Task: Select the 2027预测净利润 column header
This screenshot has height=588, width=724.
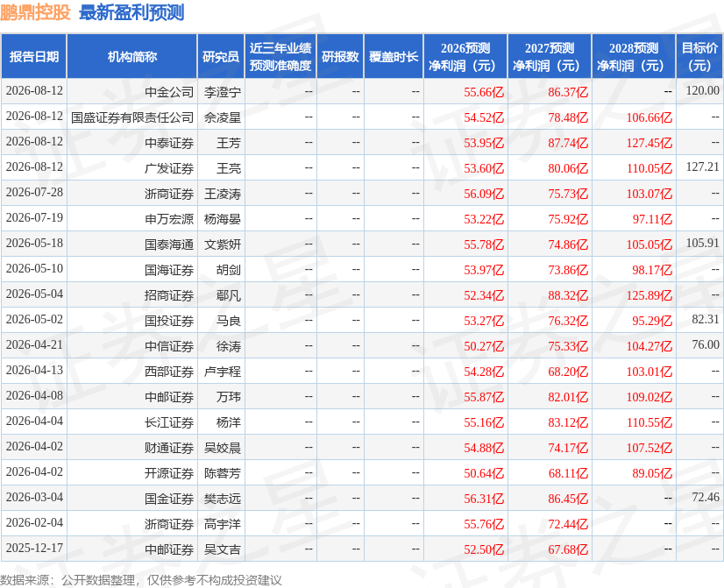Action: pyautogui.click(x=550, y=56)
